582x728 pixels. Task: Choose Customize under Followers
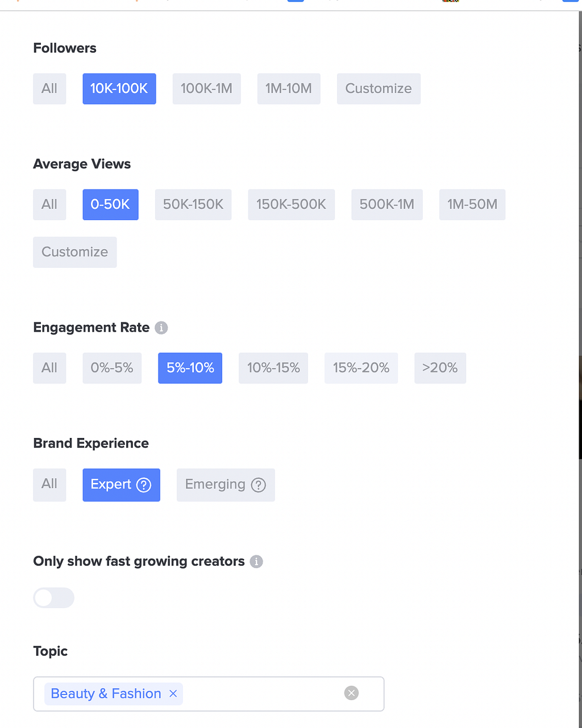click(x=379, y=89)
